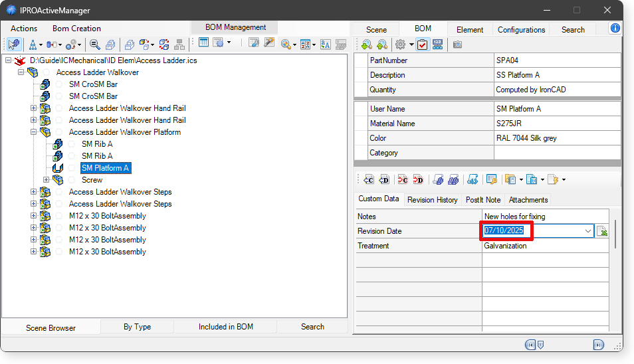Toggle the circle next to first SM CroSM Bar
The image size is (634, 364).
pyautogui.click(x=59, y=84)
